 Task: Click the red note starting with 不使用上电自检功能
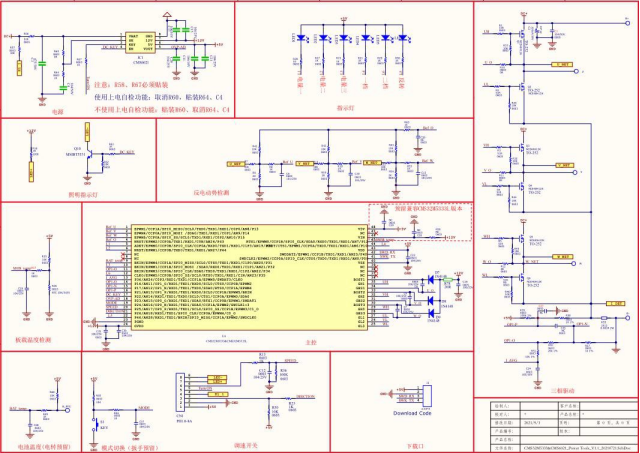tap(162, 110)
